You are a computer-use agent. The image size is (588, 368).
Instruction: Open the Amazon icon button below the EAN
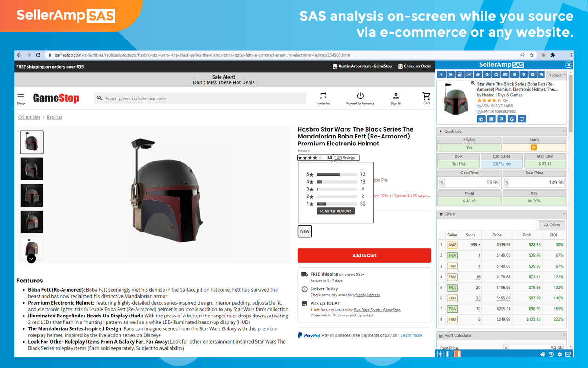[502, 119]
